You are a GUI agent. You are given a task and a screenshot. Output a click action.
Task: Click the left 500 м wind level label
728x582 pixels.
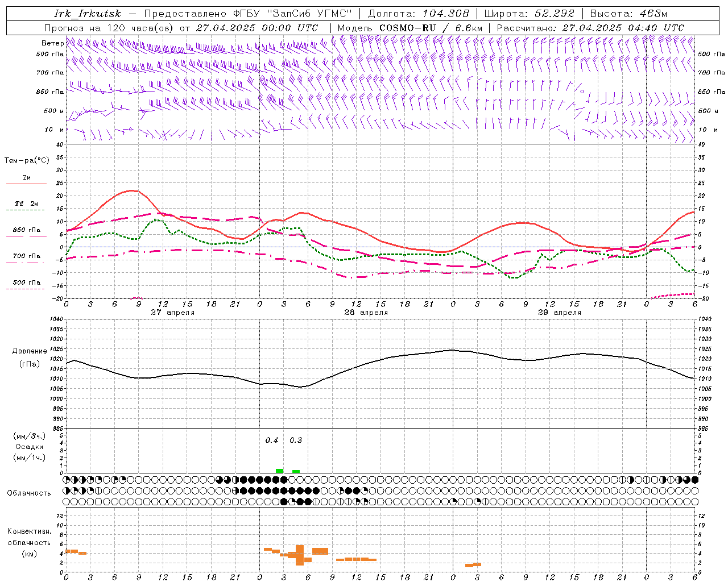click(x=54, y=111)
